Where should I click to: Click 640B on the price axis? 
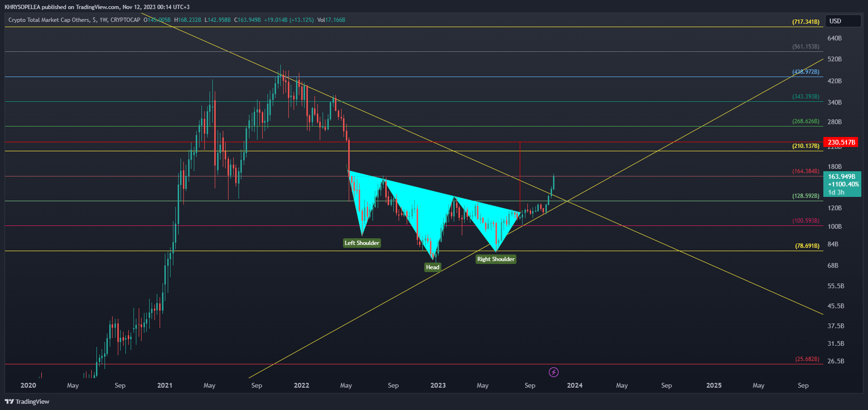[x=835, y=38]
